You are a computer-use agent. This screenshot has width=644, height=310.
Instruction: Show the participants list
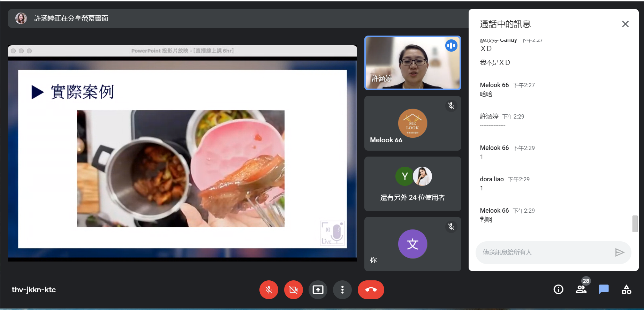tap(581, 289)
